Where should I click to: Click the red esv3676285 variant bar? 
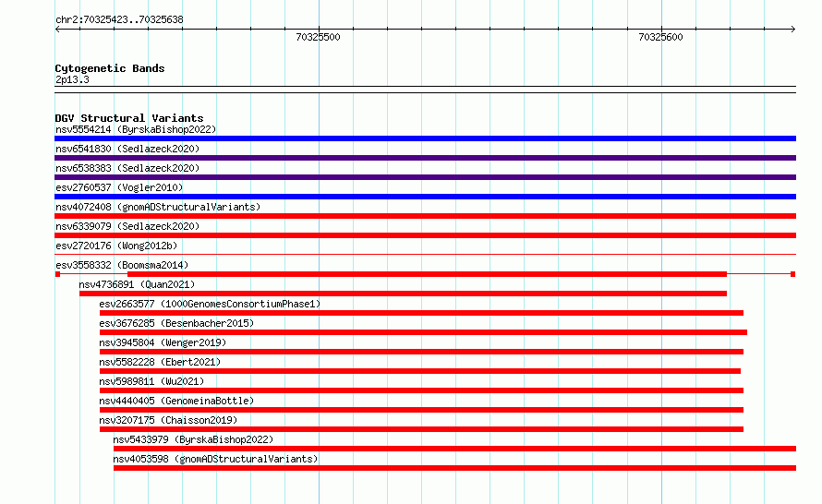point(423,332)
